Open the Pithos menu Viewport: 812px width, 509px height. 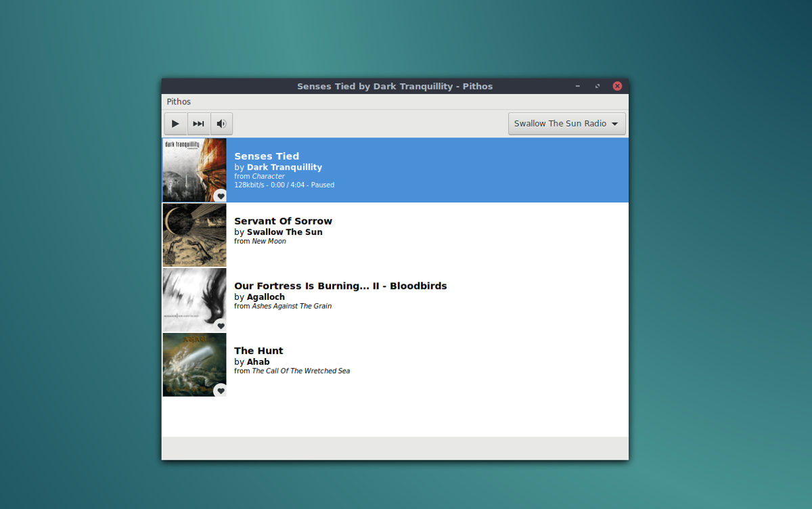pos(179,102)
